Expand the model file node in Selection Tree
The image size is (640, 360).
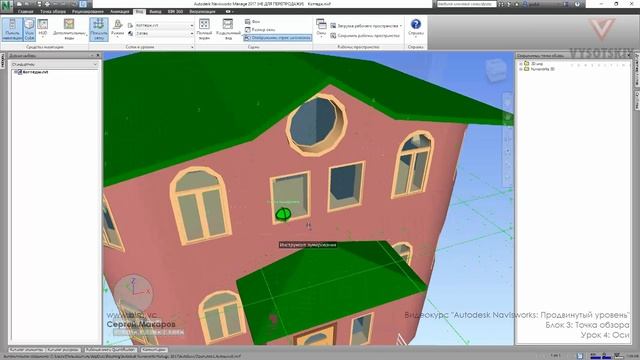(x=15, y=72)
